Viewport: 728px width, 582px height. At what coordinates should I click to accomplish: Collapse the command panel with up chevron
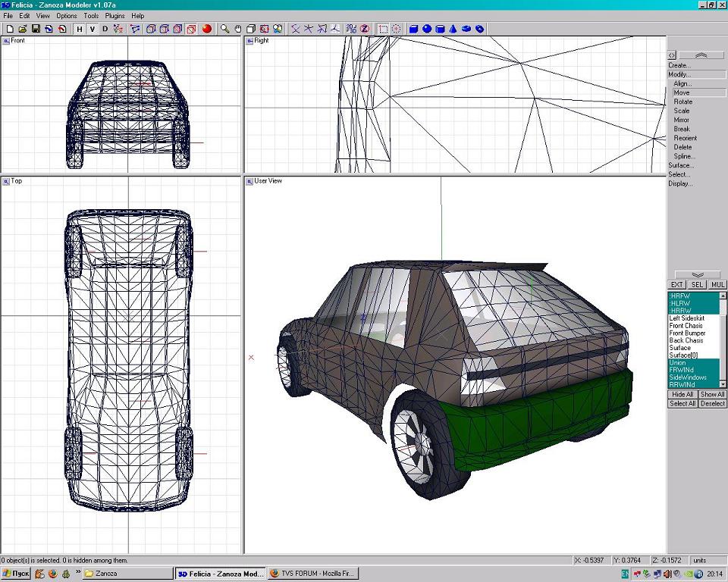[701, 55]
